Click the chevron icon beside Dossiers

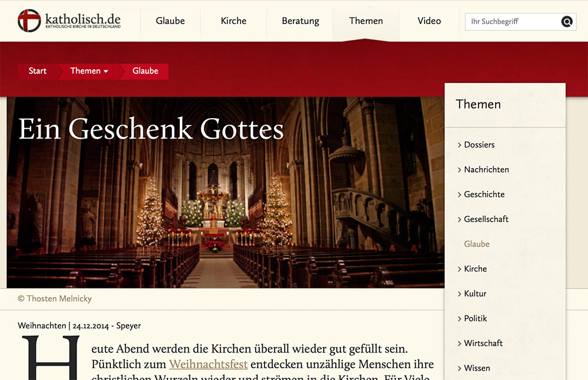tap(459, 145)
